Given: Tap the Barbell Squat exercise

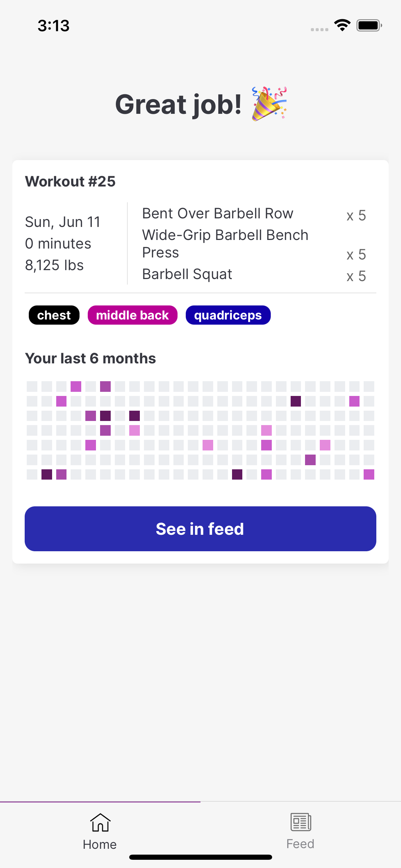Looking at the screenshot, I should click(x=187, y=274).
